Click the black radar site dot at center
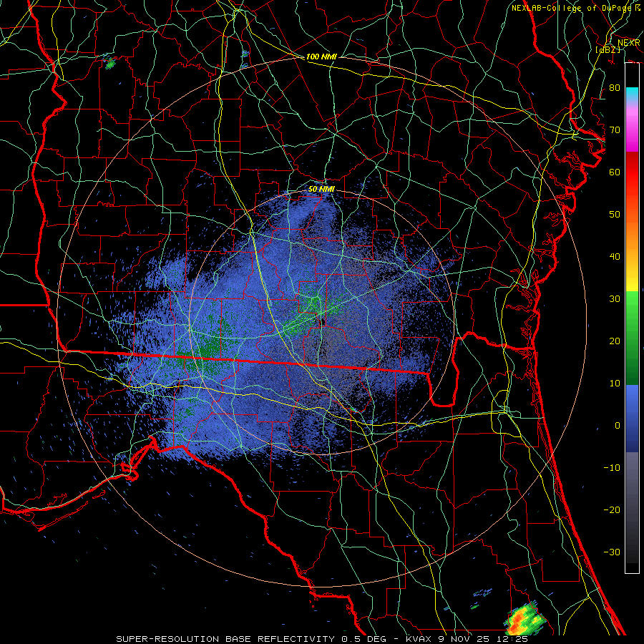Image resolution: width=644 pixels, height=644 pixels. pos(322,321)
